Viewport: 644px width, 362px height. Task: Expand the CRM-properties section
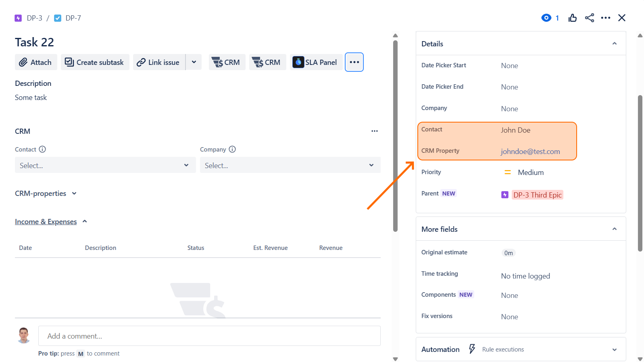pyautogui.click(x=74, y=193)
